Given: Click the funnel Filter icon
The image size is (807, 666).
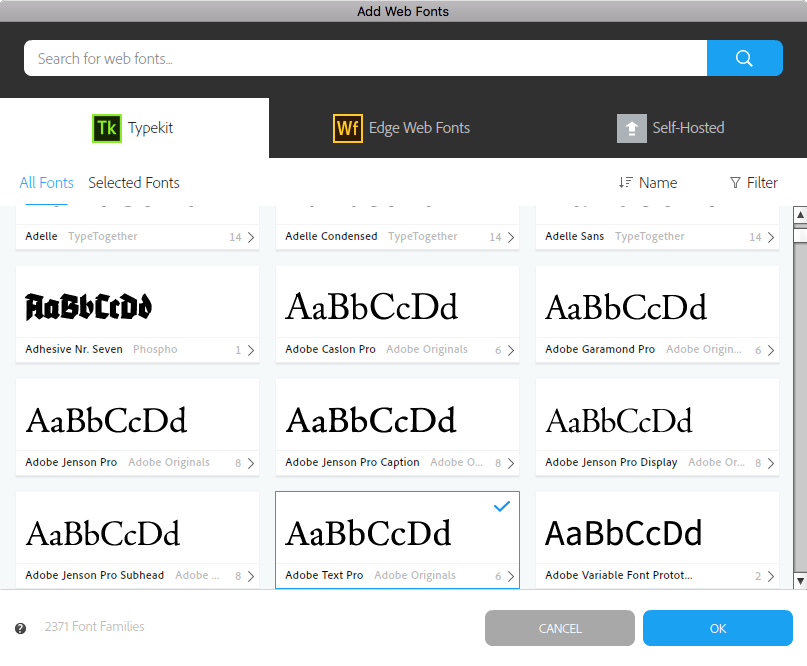Looking at the screenshot, I should 735,182.
